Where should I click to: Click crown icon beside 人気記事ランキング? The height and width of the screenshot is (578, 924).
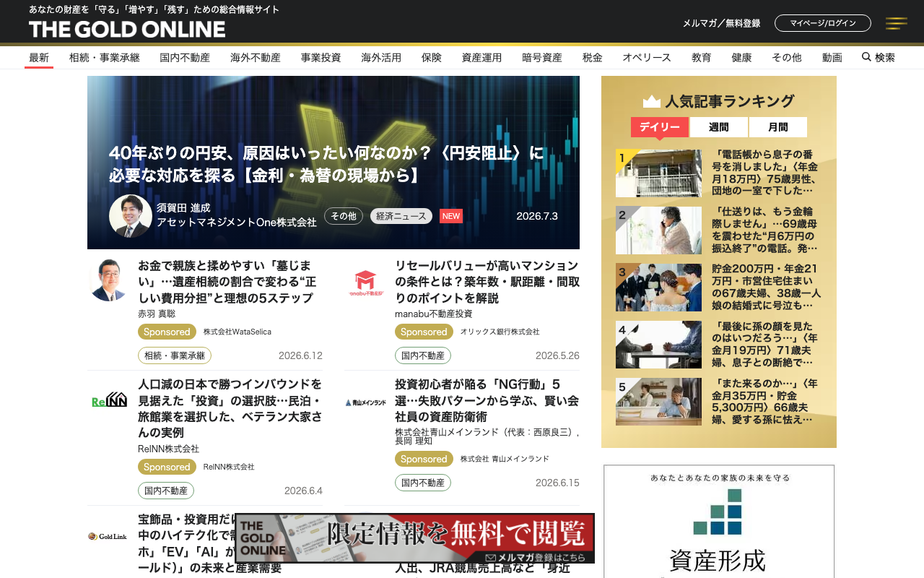pos(652,101)
